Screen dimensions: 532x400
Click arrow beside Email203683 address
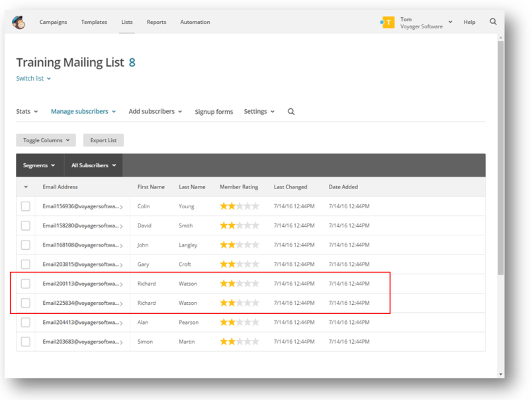121,342
